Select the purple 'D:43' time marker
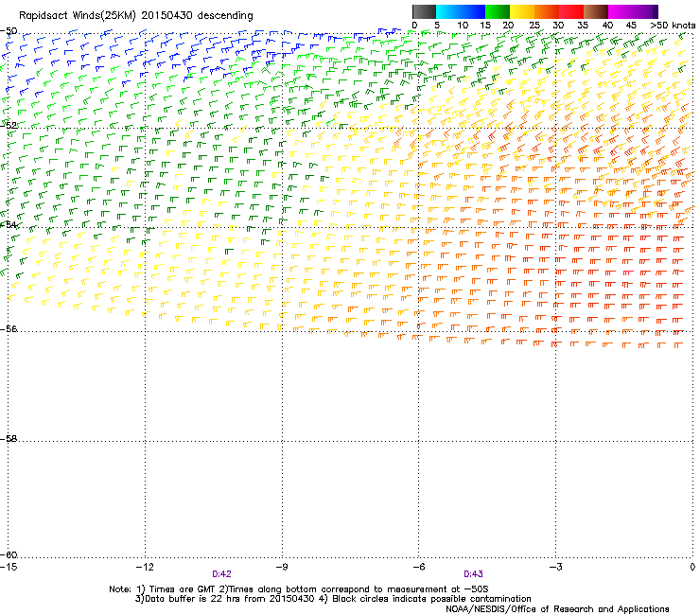 pyautogui.click(x=473, y=574)
